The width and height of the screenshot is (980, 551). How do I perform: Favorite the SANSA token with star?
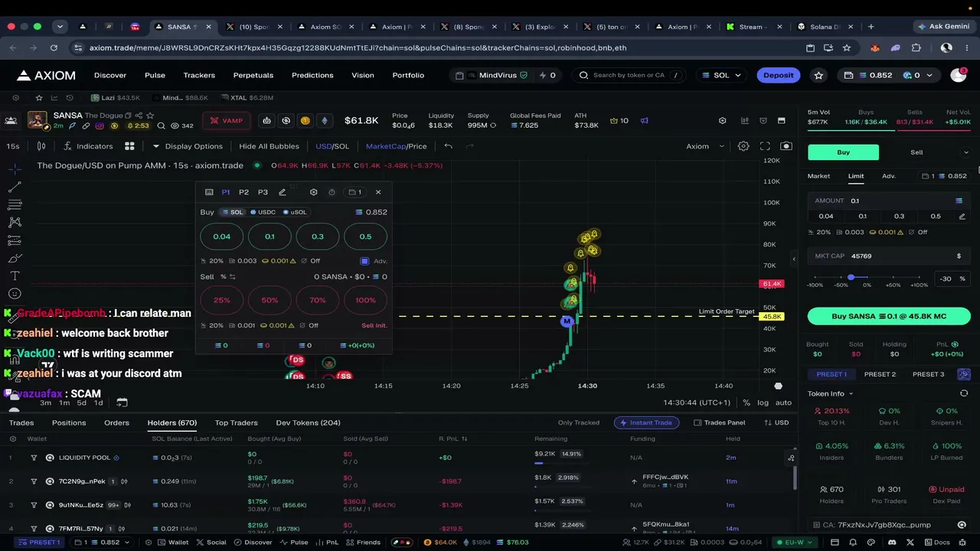click(150, 116)
